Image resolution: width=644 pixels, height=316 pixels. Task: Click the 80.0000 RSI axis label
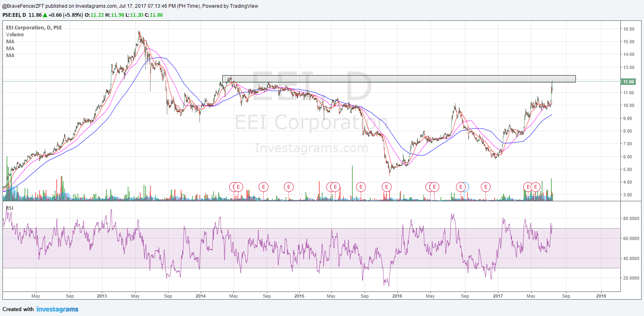(x=631, y=218)
